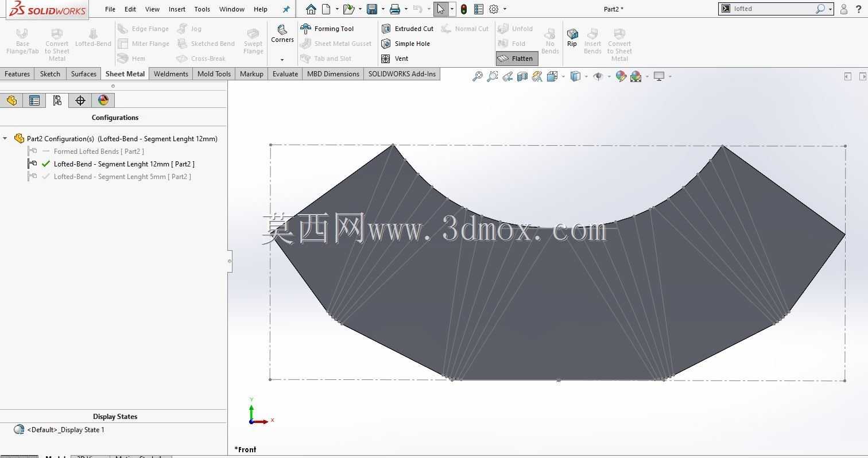Pin the menu bar with pushpin

coord(286,9)
